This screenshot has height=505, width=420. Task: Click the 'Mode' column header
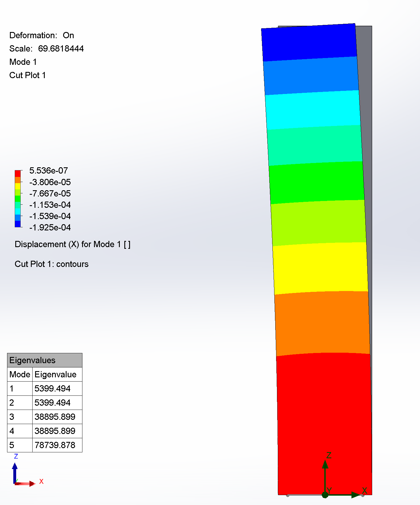click(x=20, y=375)
